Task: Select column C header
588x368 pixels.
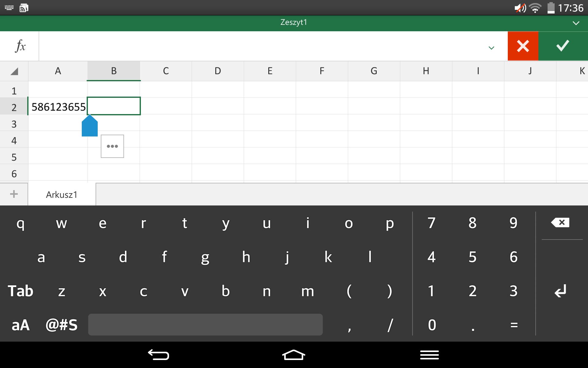Action: (x=166, y=71)
